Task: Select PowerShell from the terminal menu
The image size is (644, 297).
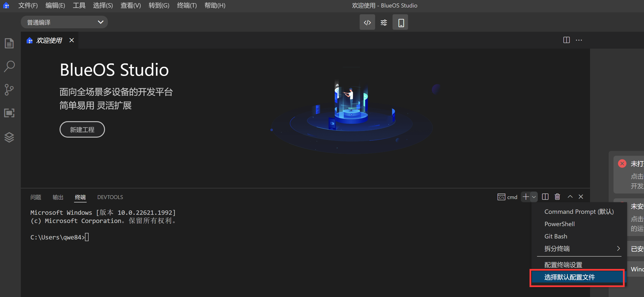Action: (560, 224)
